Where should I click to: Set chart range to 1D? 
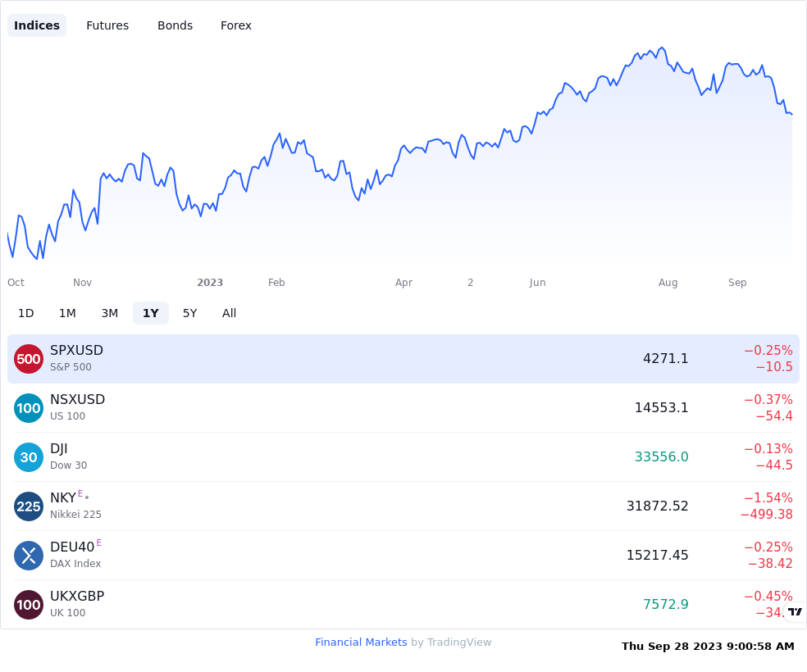click(25, 313)
